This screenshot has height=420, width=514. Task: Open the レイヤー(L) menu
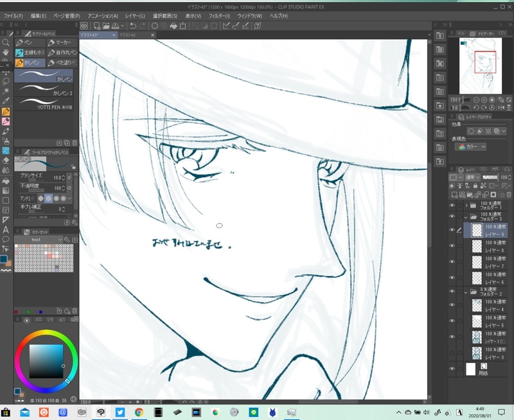(x=135, y=15)
